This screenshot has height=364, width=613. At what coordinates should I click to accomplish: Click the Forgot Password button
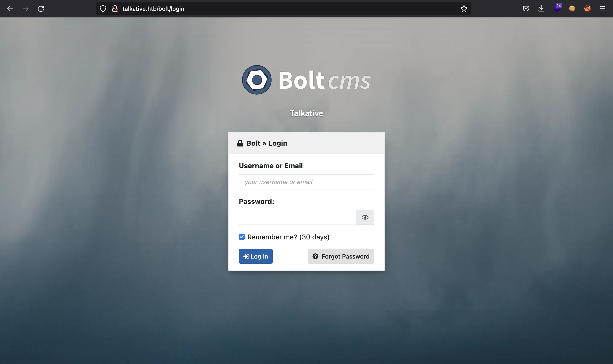[x=341, y=256]
